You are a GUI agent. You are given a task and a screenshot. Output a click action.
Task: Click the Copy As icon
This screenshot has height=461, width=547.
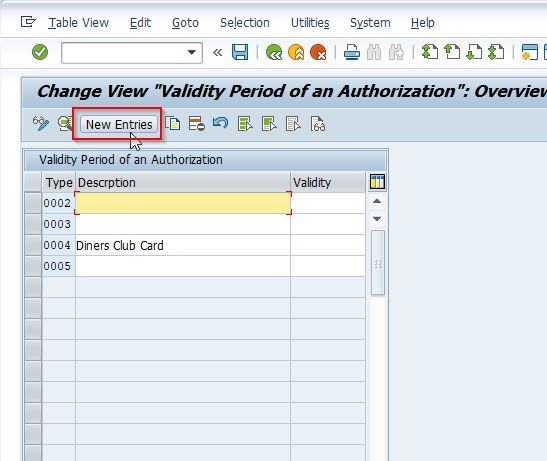[x=173, y=124]
